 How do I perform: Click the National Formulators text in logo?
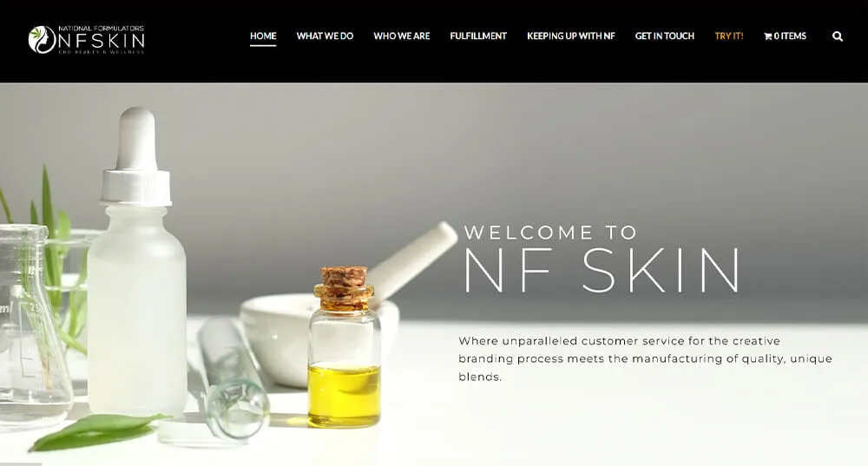[101, 29]
